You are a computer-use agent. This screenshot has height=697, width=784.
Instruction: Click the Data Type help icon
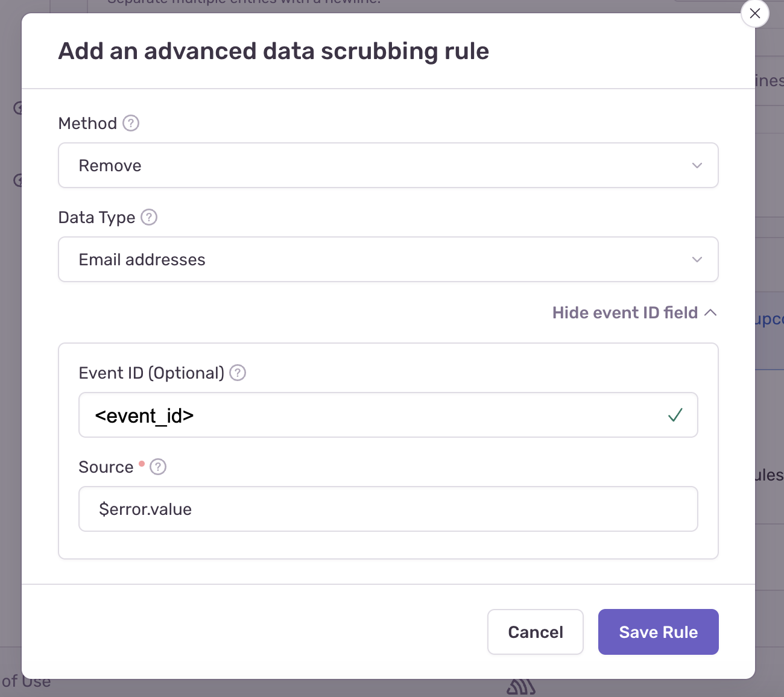[x=149, y=217]
